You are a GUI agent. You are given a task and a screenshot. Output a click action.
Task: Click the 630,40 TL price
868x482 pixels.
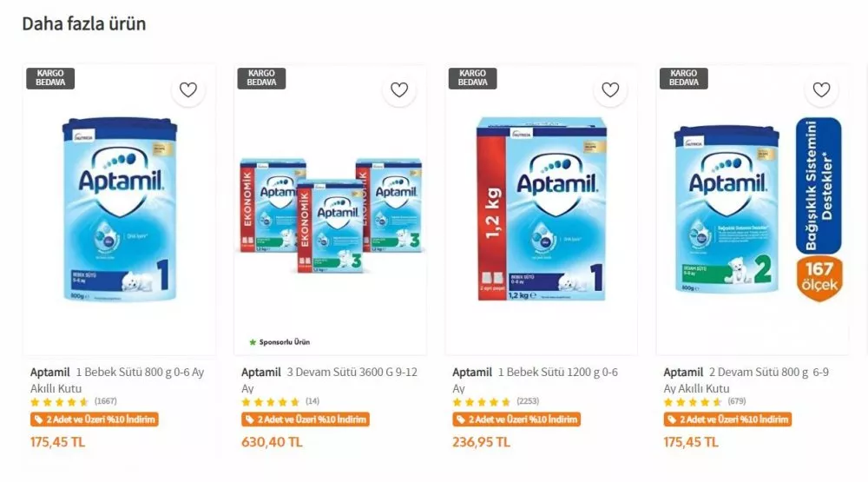coord(272,442)
